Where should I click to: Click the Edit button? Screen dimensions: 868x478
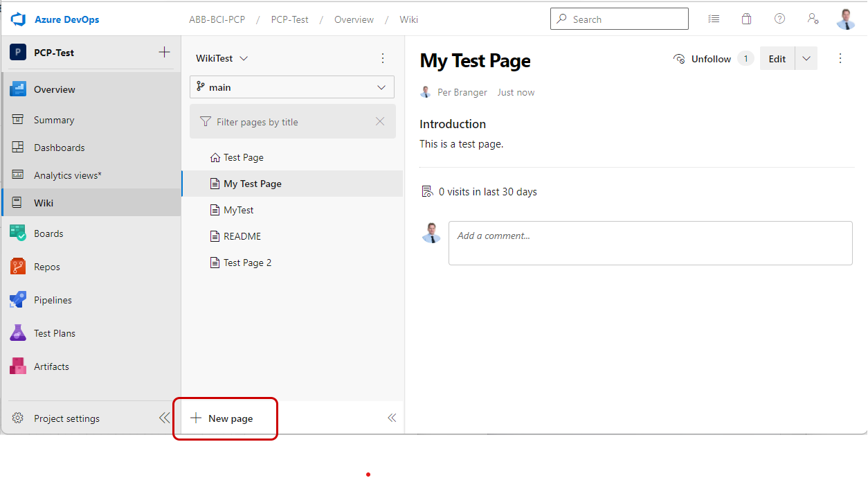click(777, 59)
